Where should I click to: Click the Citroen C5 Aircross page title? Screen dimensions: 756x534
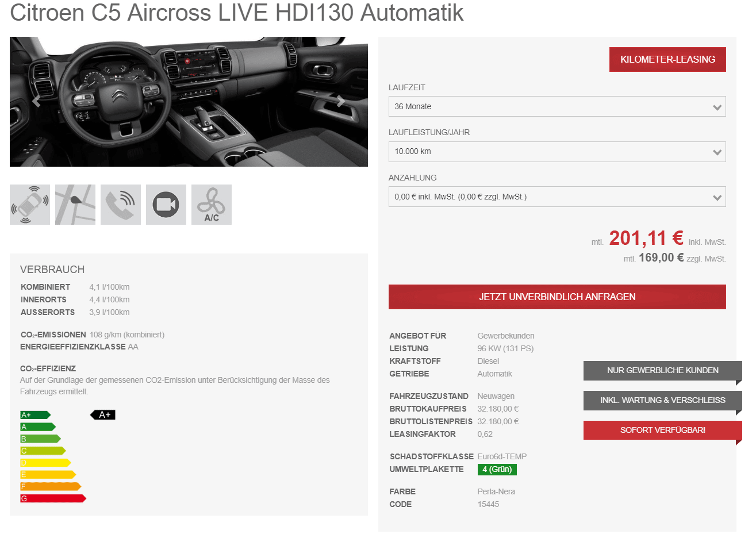tap(237, 13)
